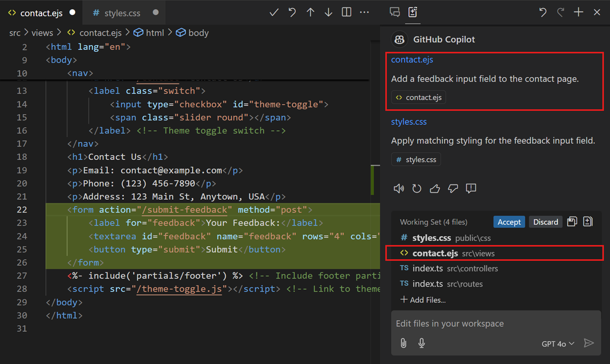Open the Copilot chat comment icon near the top right
610x364 pixels.
coord(395,12)
